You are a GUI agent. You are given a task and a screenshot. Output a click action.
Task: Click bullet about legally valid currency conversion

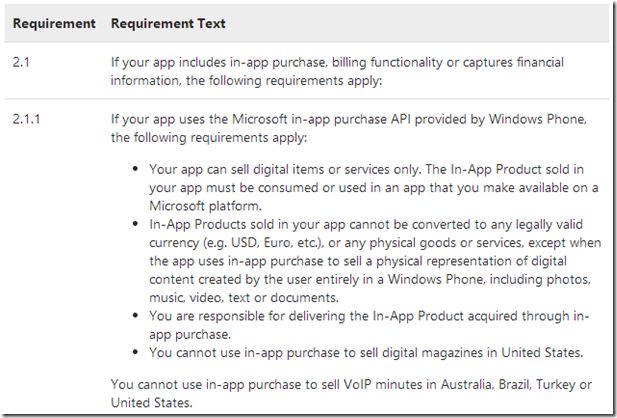tap(375, 261)
